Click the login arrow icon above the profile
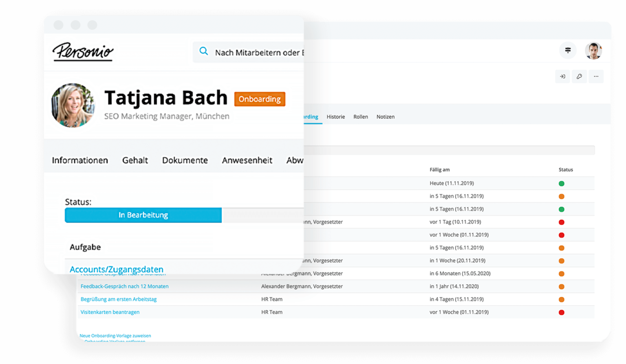This screenshot has height=364, width=626. pyautogui.click(x=563, y=77)
